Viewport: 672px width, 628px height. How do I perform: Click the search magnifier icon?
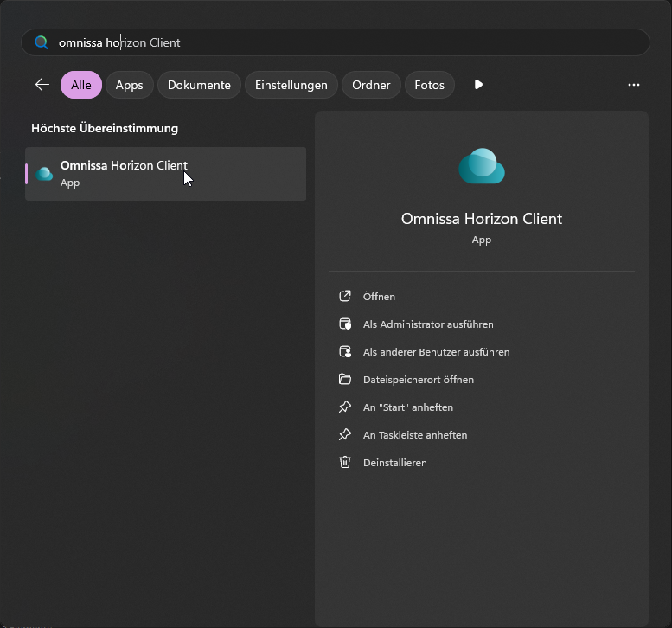coord(41,42)
